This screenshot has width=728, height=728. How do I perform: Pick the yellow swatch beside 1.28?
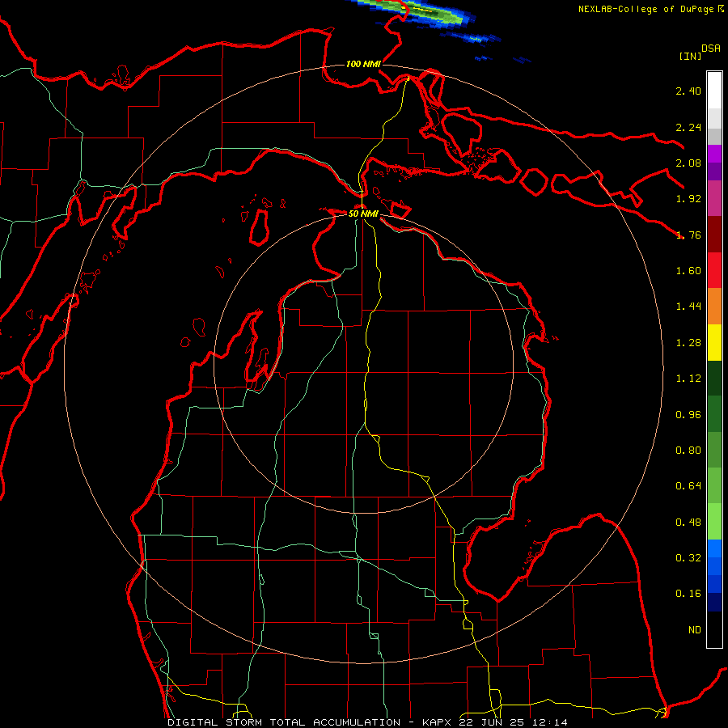click(x=714, y=342)
